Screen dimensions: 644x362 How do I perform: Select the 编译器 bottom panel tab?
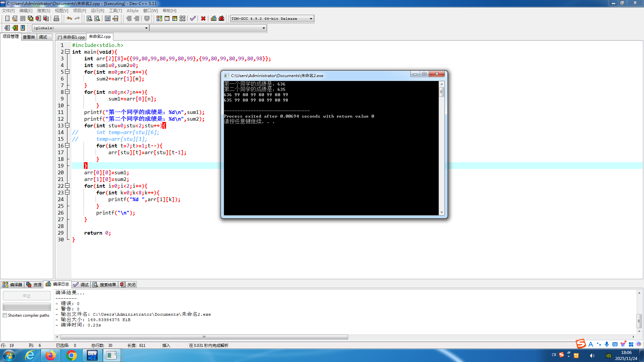tap(12, 285)
